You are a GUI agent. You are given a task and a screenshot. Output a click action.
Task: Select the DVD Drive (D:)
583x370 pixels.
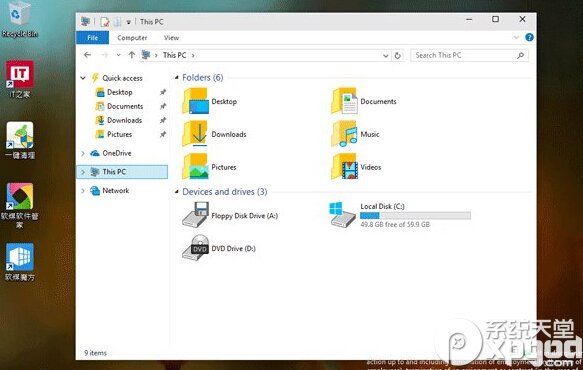coord(219,248)
